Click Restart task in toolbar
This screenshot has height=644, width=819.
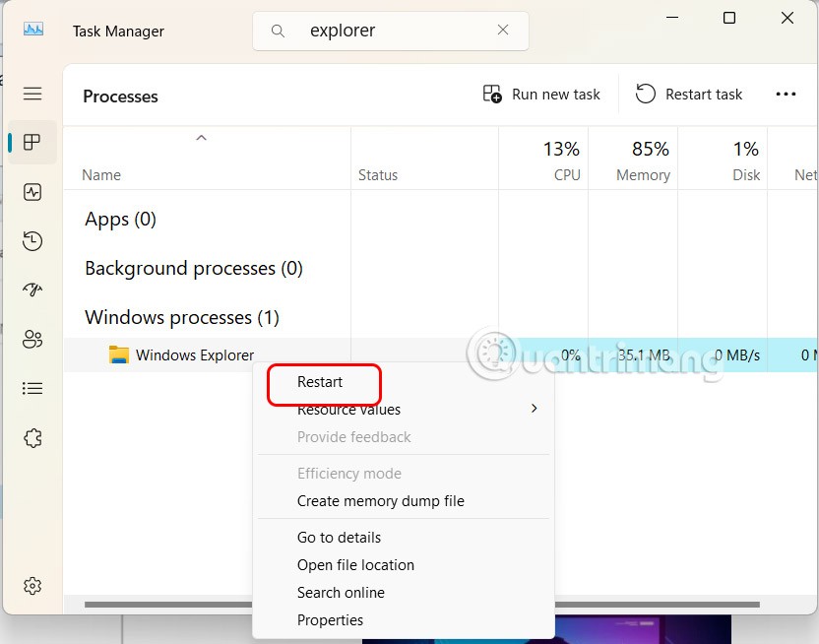pyautogui.click(x=689, y=95)
